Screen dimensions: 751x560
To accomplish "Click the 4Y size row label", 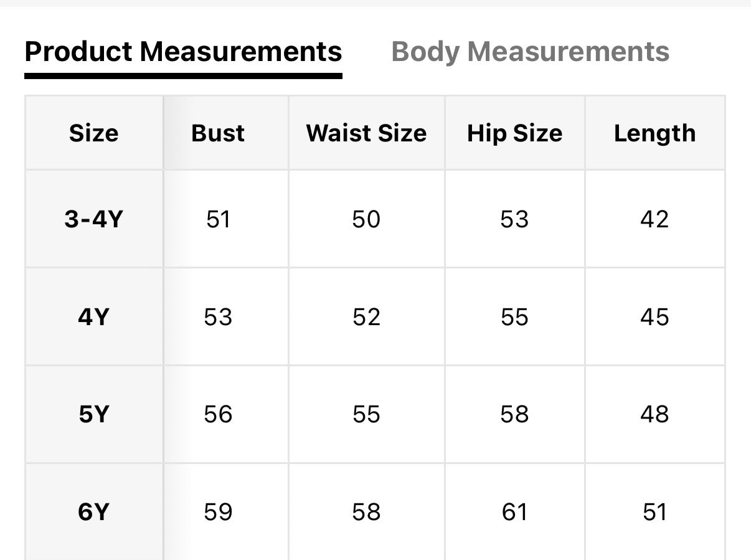I will pos(93,317).
